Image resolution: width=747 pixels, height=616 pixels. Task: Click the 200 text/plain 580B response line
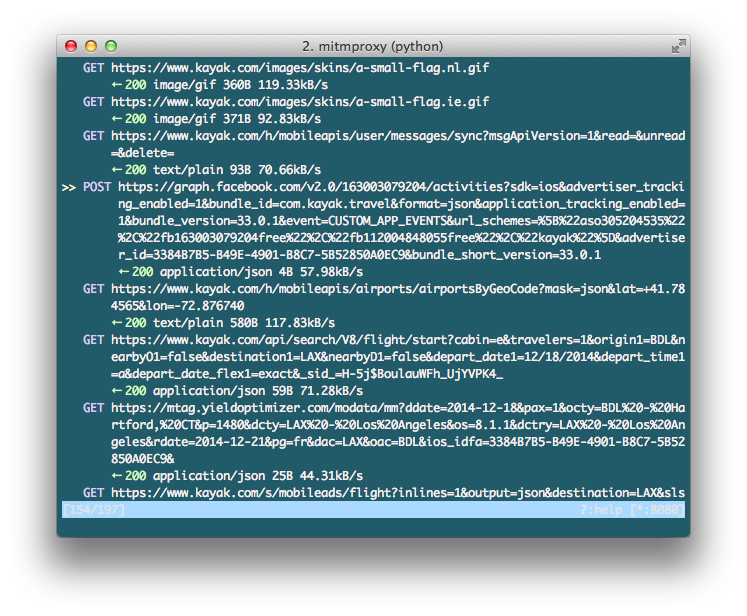pyautogui.click(x=223, y=323)
